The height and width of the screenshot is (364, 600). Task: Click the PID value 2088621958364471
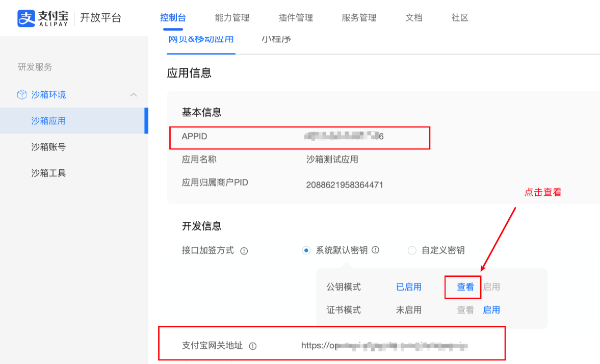pos(345,185)
